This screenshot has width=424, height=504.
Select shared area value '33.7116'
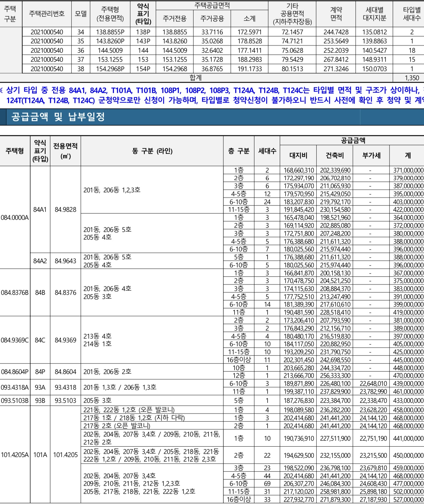(x=212, y=32)
